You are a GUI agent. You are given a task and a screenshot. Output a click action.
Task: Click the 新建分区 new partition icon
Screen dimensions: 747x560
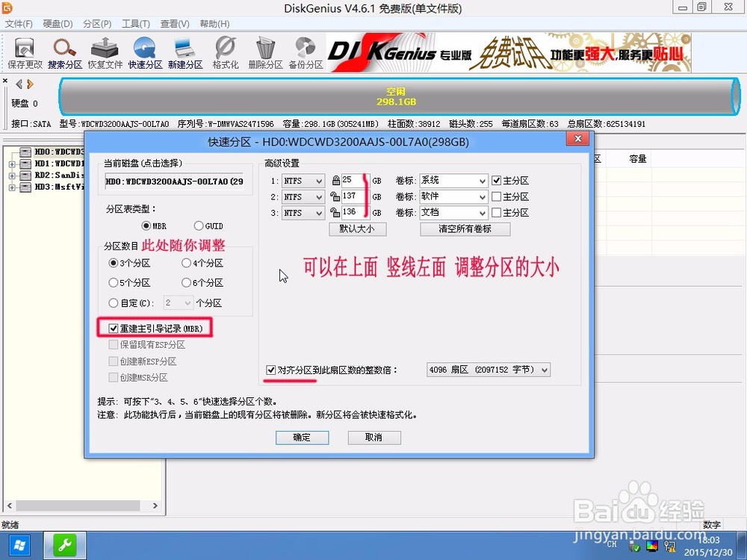coord(185,51)
